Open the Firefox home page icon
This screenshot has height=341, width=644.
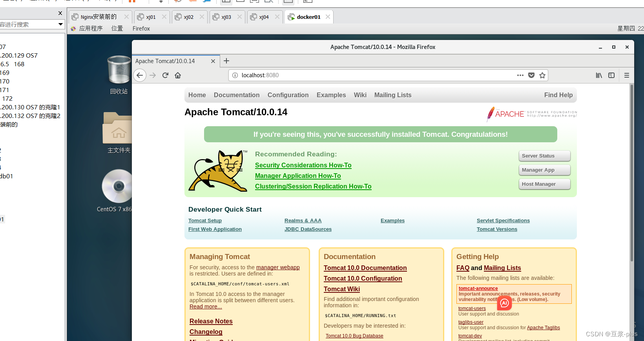tap(178, 75)
